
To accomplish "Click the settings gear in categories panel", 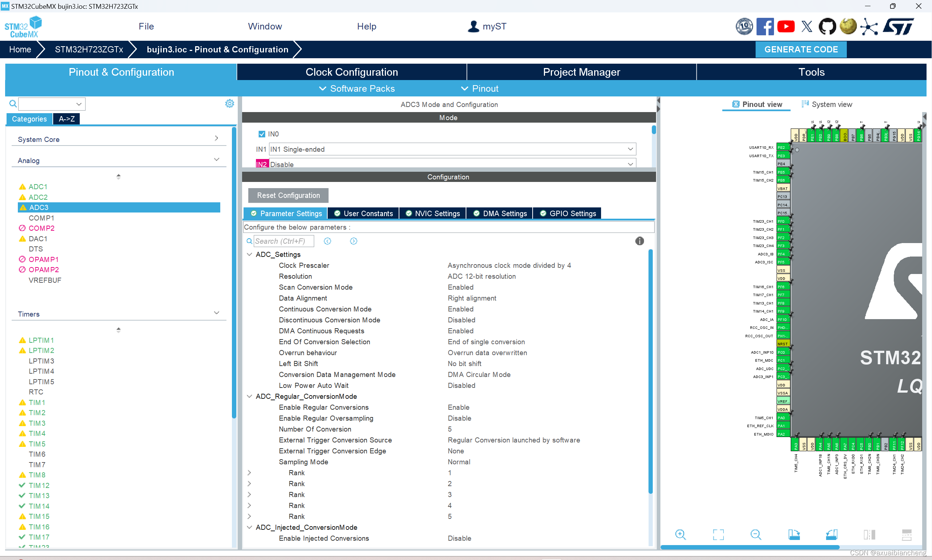I will point(229,103).
